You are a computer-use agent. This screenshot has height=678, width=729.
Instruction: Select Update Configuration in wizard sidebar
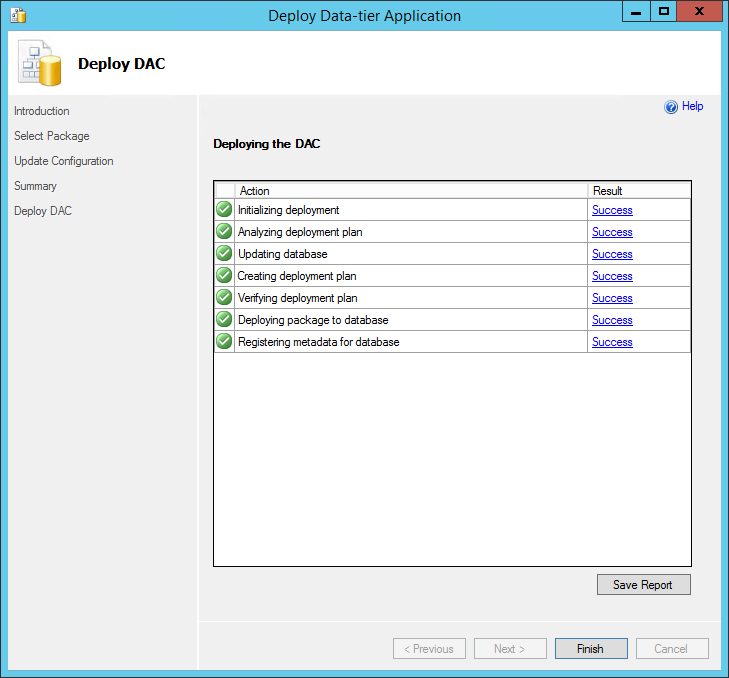(64, 161)
